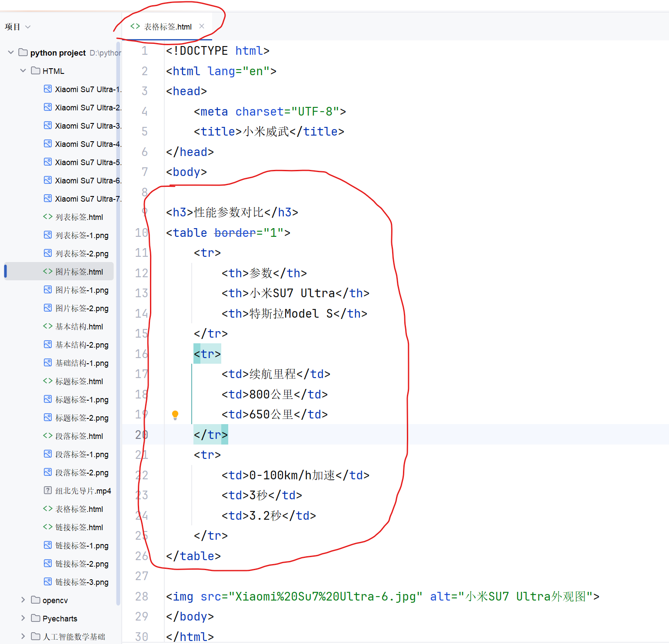Viewport: 669px width, 644px height.
Task: Select 链接标签-3.png file
Action: [x=76, y=582]
